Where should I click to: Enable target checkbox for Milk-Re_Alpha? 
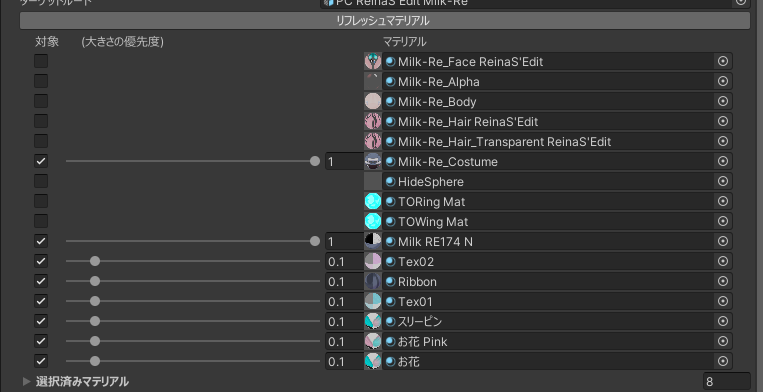pos(41,81)
